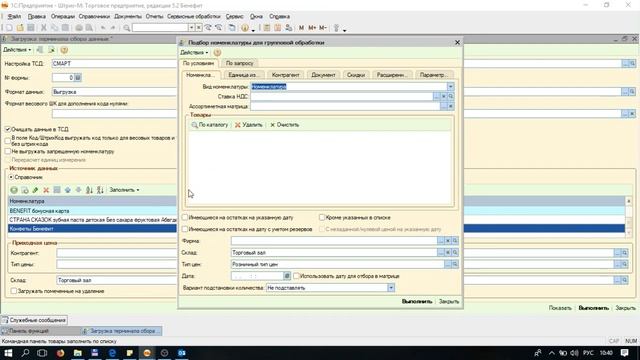Click По каталогу button in Товары group
The height and width of the screenshot is (360, 640).
coord(209,125)
